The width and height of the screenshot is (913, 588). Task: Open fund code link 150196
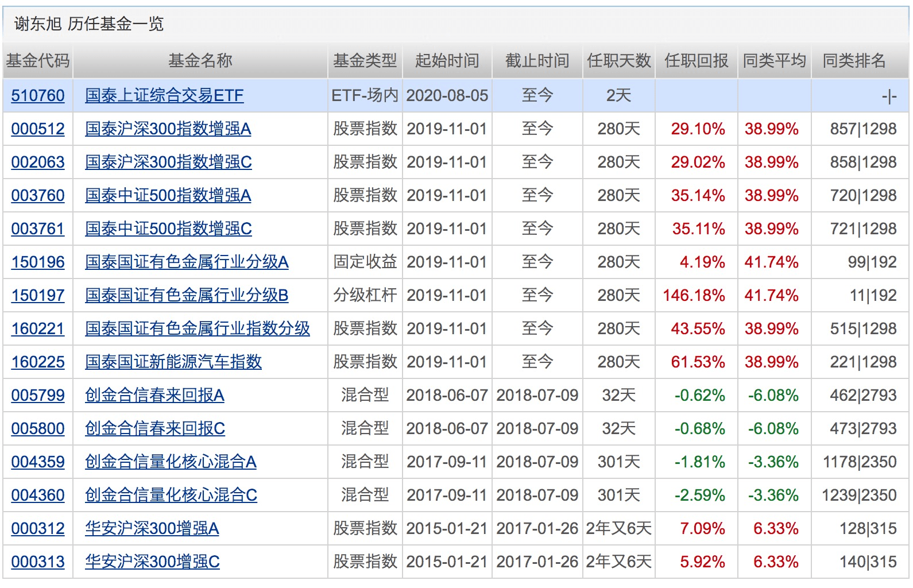point(38,262)
